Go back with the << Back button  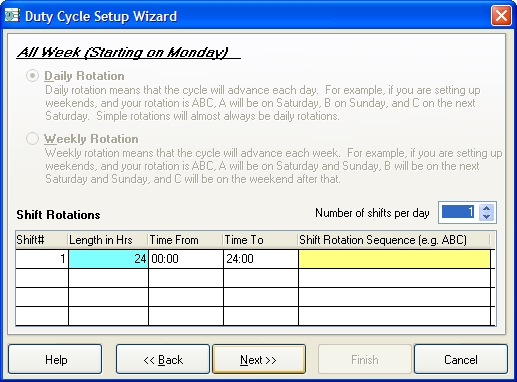(x=163, y=359)
